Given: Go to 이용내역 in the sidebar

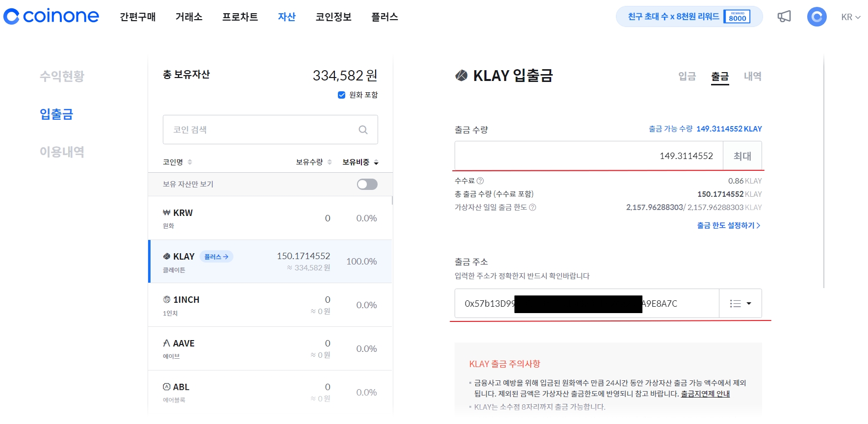Looking at the screenshot, I should 62,152.
